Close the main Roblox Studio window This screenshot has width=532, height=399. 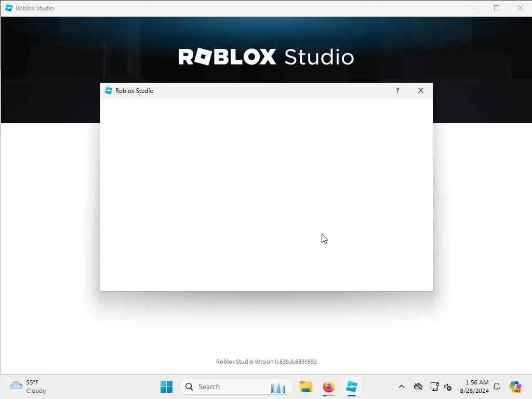pos(520,8)
